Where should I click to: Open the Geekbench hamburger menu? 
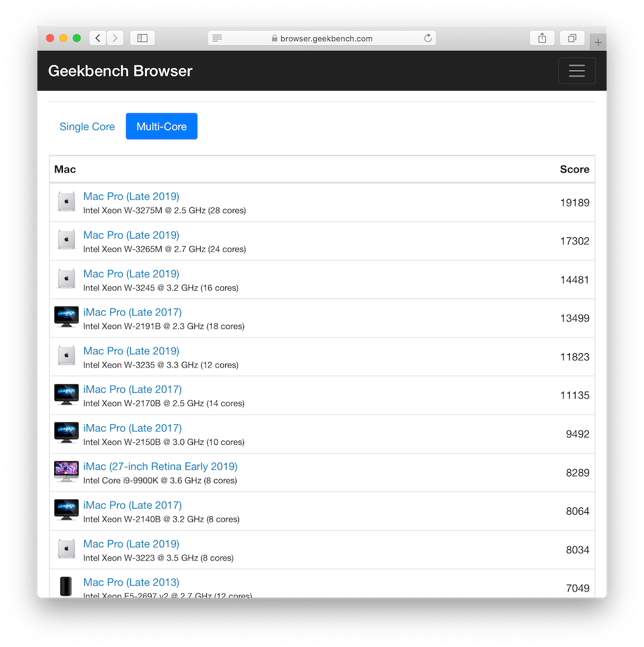pyautogui.click(x=577, y=71)
